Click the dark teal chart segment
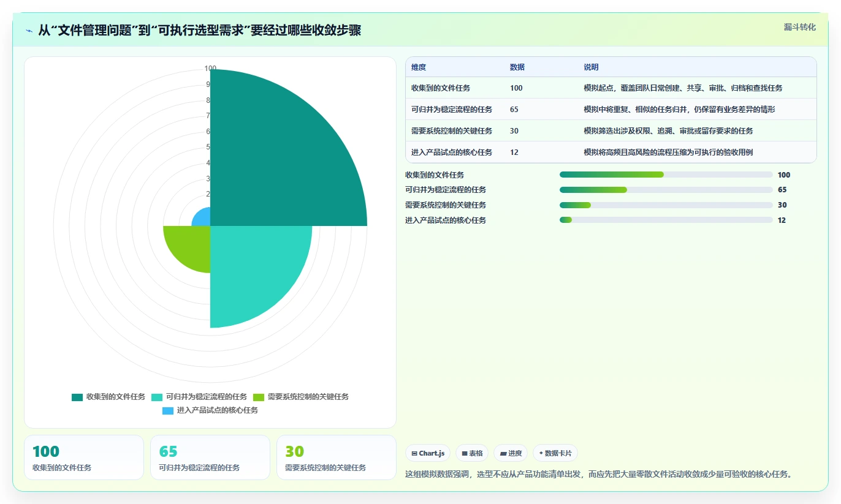Image resolution: width=841 pixels, height=504 pixels. [276, 159]
